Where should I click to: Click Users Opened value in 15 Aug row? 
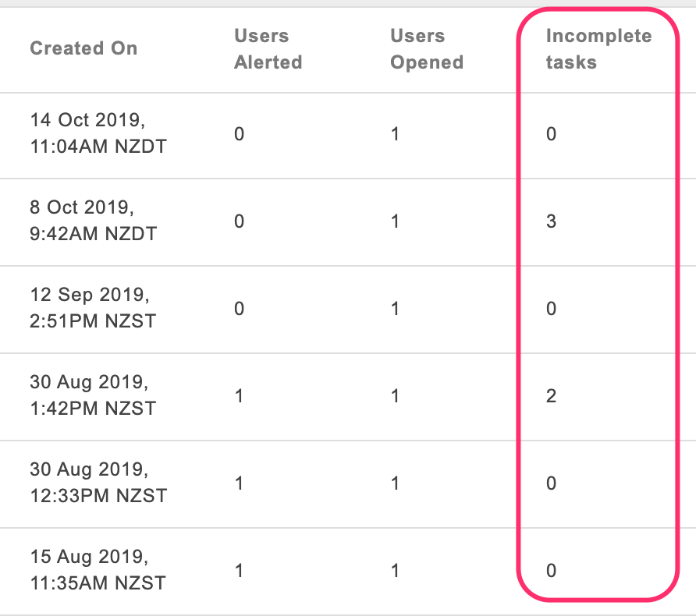395,571
